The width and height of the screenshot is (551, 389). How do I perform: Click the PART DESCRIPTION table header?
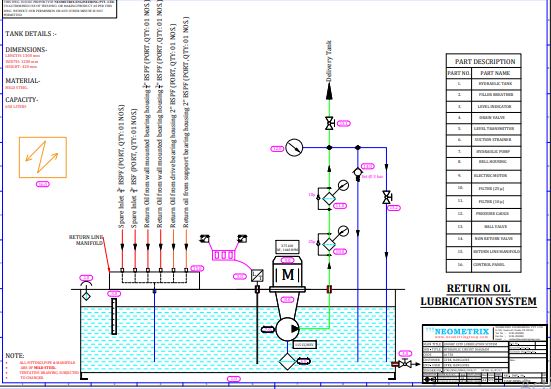[x=485, y=61]
